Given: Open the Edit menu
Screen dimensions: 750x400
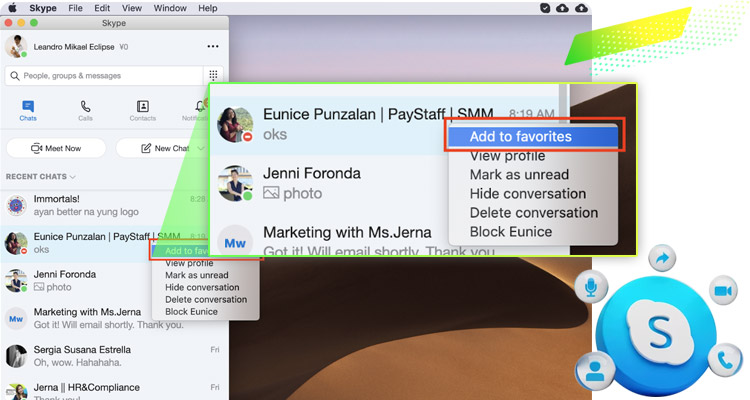Looking at the screenshot, I should 102,8.
